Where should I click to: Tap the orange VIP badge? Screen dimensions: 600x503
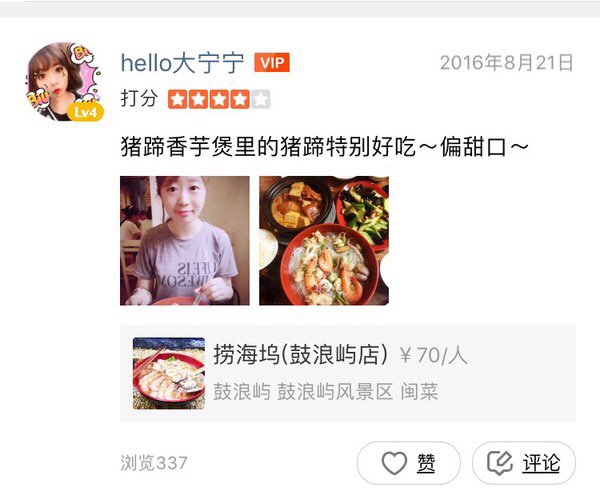[x=272, y=63]
